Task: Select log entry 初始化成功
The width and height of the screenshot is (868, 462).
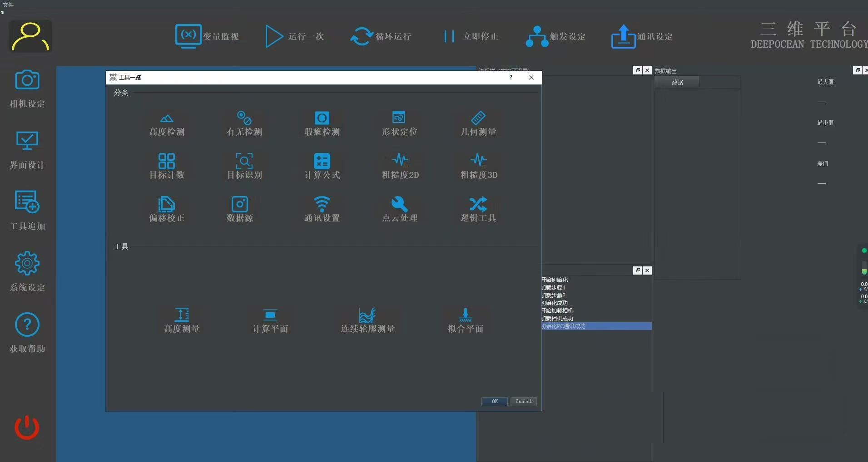Action: point(597,303)
